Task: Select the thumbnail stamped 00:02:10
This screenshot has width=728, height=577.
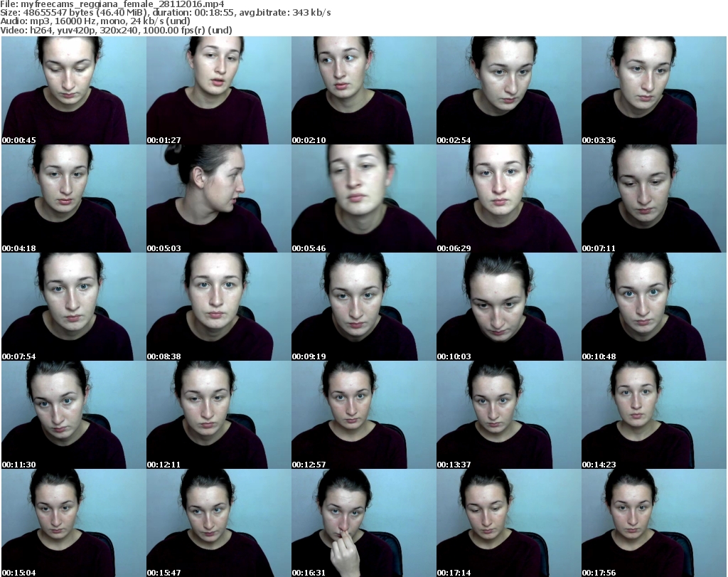Action: [363, 90]
